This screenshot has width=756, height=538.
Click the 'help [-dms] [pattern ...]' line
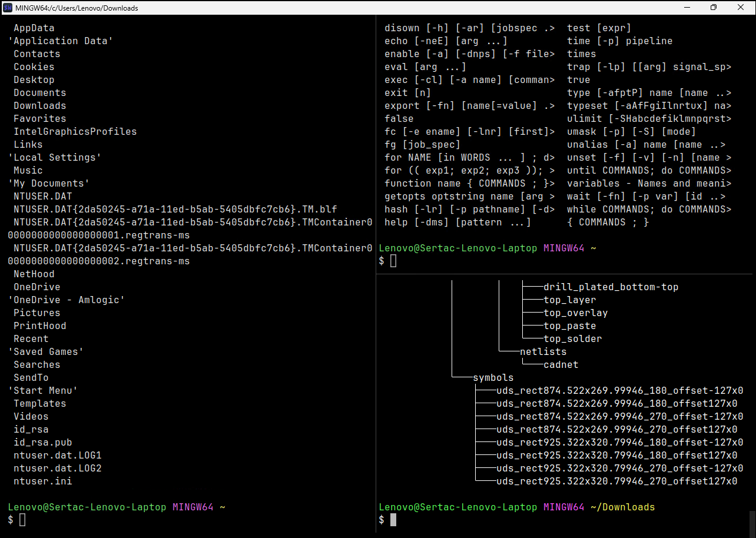pyautogui.click(x=458, y=222)
